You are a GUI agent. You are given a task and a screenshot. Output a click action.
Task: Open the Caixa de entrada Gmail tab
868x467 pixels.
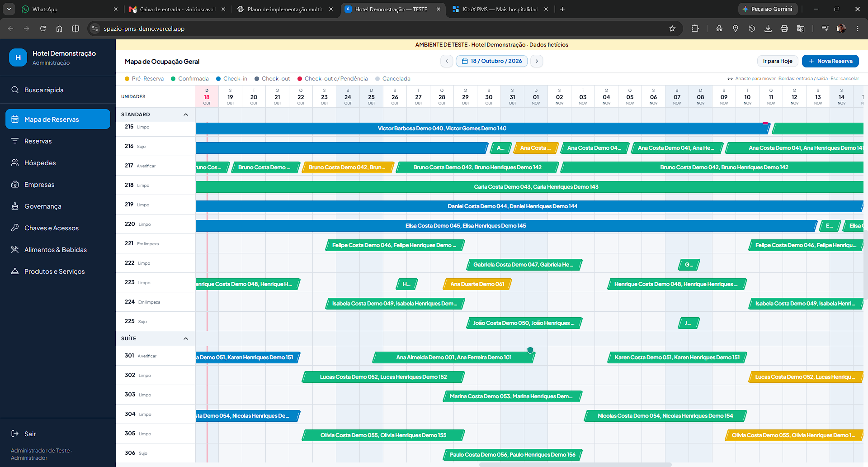177,9
